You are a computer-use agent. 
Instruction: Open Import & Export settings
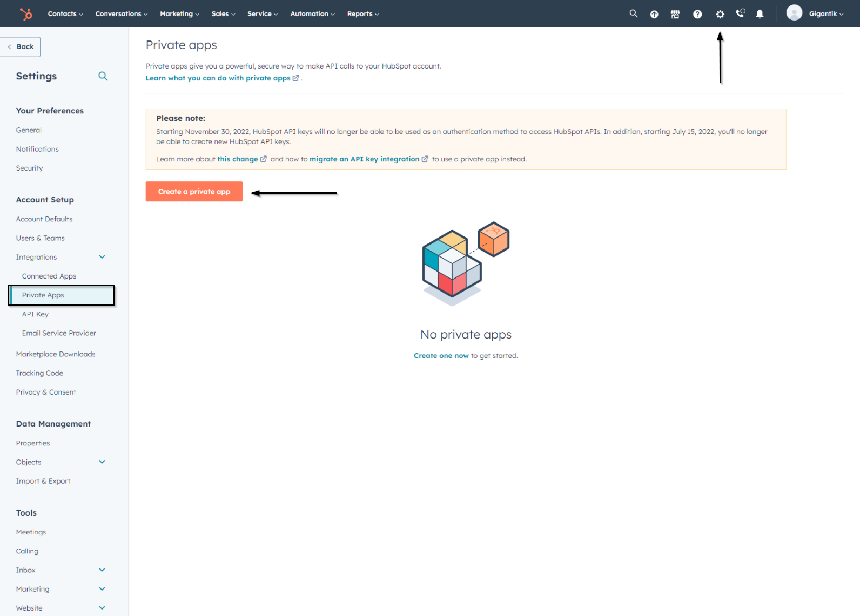point(43,482)
